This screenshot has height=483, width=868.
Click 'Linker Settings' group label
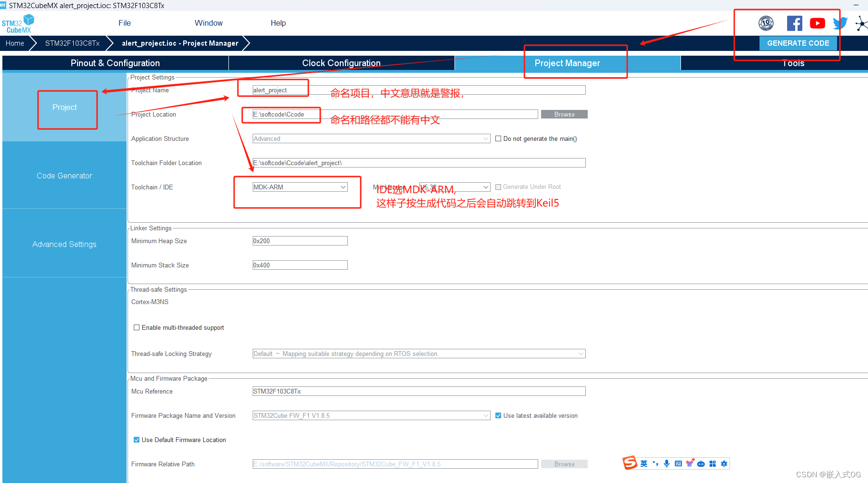coord(151,228)
